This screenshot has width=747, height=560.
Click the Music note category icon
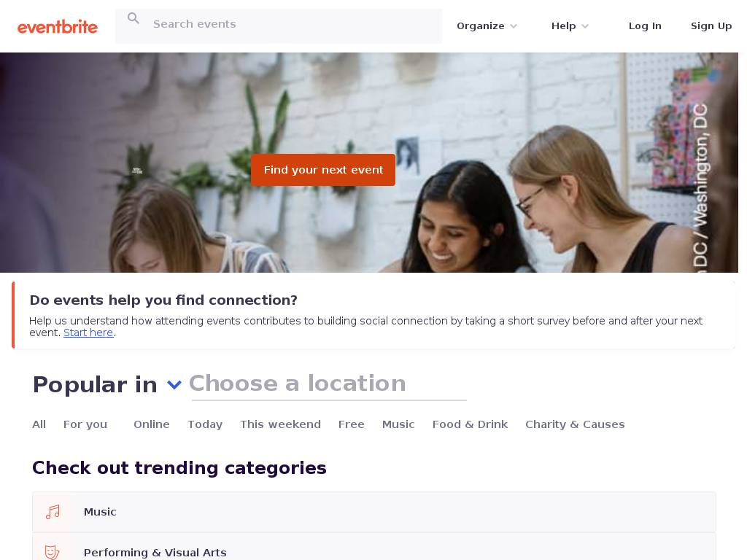click(x=53, y=512)
